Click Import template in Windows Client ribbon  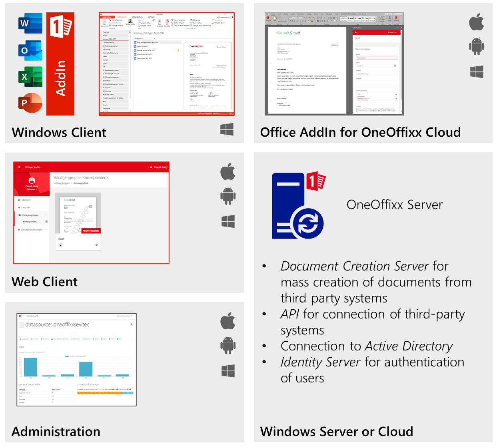coord(178,20)
